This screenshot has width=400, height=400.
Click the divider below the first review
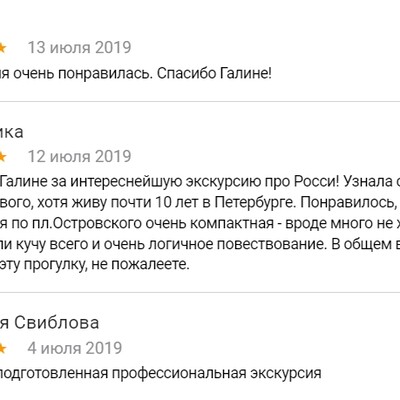point(200,101)
